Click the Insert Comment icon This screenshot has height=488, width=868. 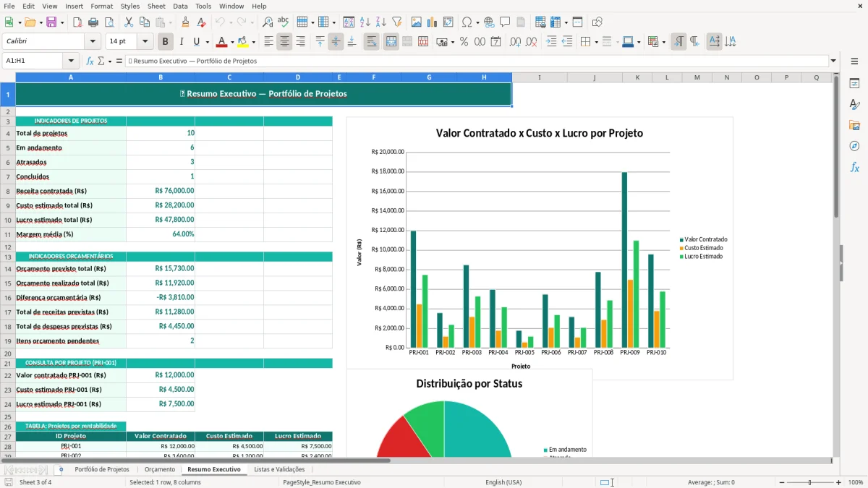tap(505, 22)
